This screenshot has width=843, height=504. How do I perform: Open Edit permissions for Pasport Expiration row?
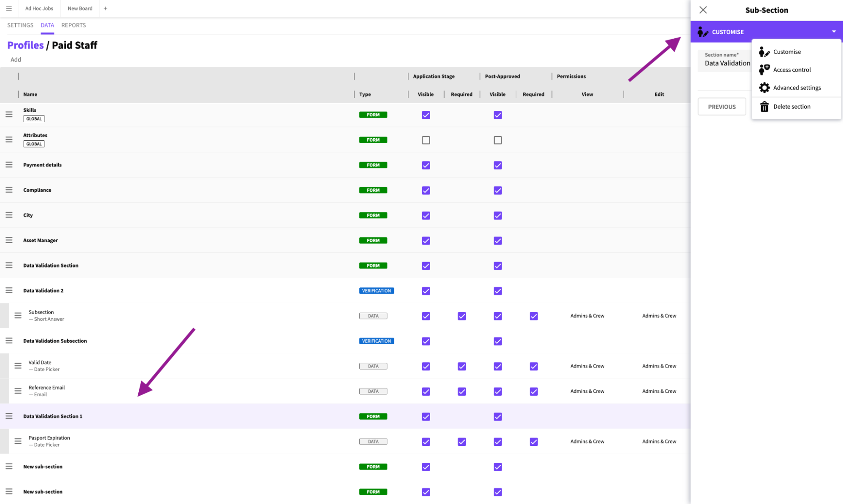pos(659,441)
